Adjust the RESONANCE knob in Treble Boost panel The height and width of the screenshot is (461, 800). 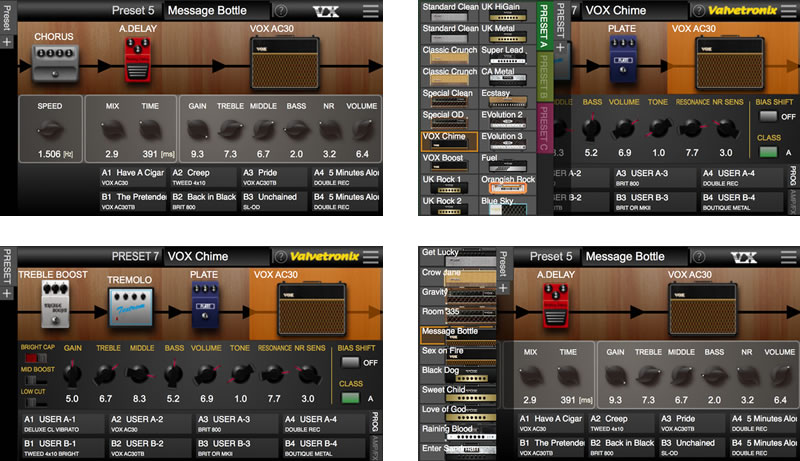coord(273,374)
